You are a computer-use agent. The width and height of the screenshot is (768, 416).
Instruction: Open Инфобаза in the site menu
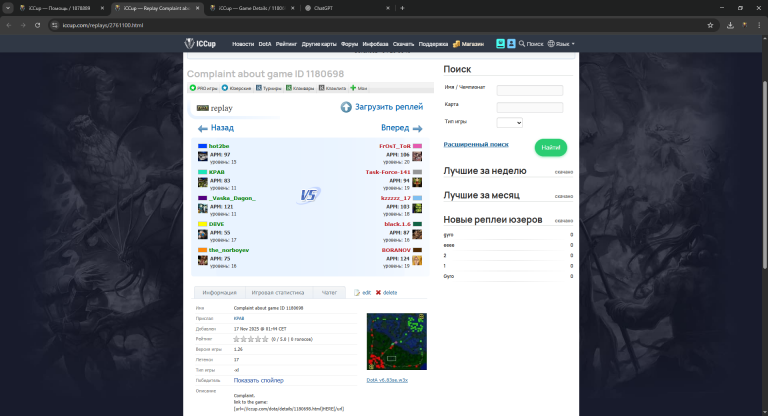(375, 44)
